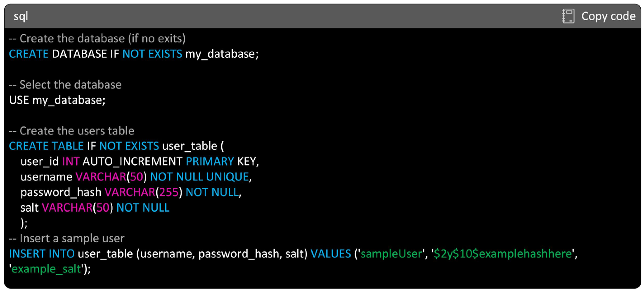Click the CREATE TABLE keywords
The width and height of the screenshot is (644, 292).
(x=46, y=146)
